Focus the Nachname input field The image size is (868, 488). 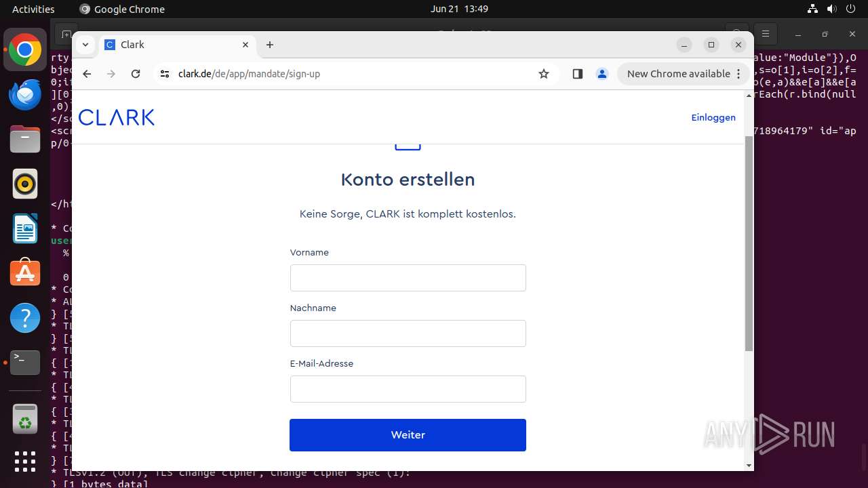pos(408,333)
